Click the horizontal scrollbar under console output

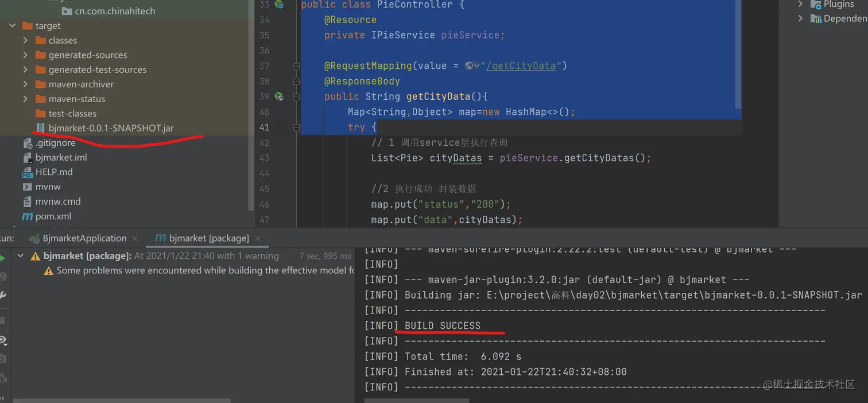click(x=416, y=401)
